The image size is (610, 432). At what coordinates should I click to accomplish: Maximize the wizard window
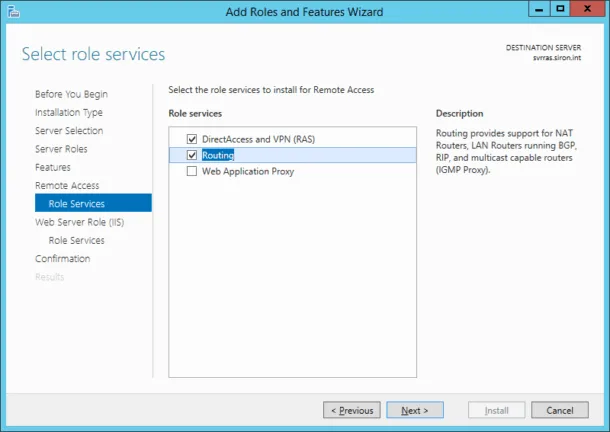click(560, 9)
